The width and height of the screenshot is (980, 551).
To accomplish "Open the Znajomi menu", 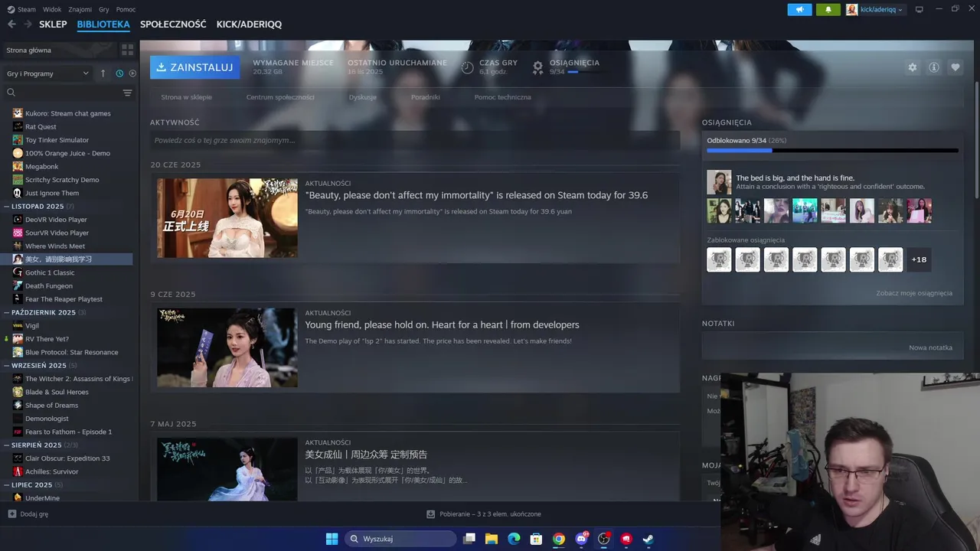I will tap(80, 9).
